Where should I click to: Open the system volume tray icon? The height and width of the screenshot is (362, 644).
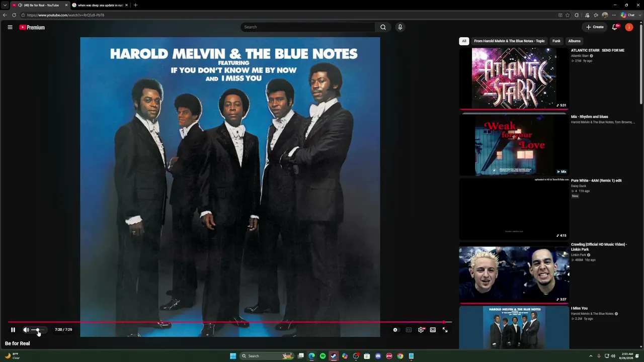pyautogui.click(x=613, y=356)
